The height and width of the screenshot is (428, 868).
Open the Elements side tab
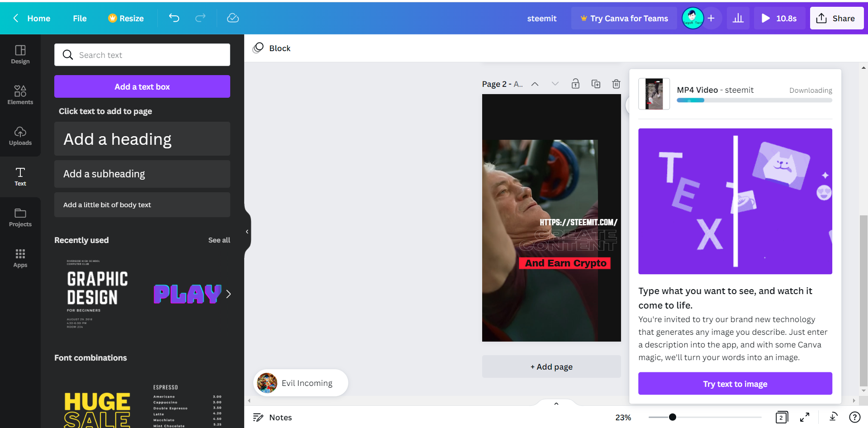[20, 95]
